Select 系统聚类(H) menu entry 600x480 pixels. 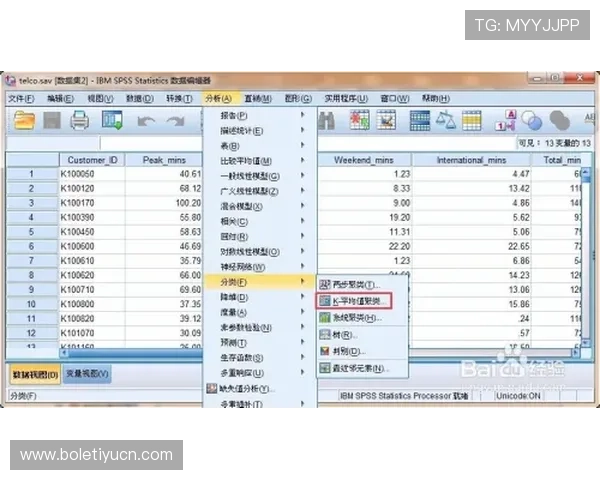pyautogui.click(x=362, y=318)
